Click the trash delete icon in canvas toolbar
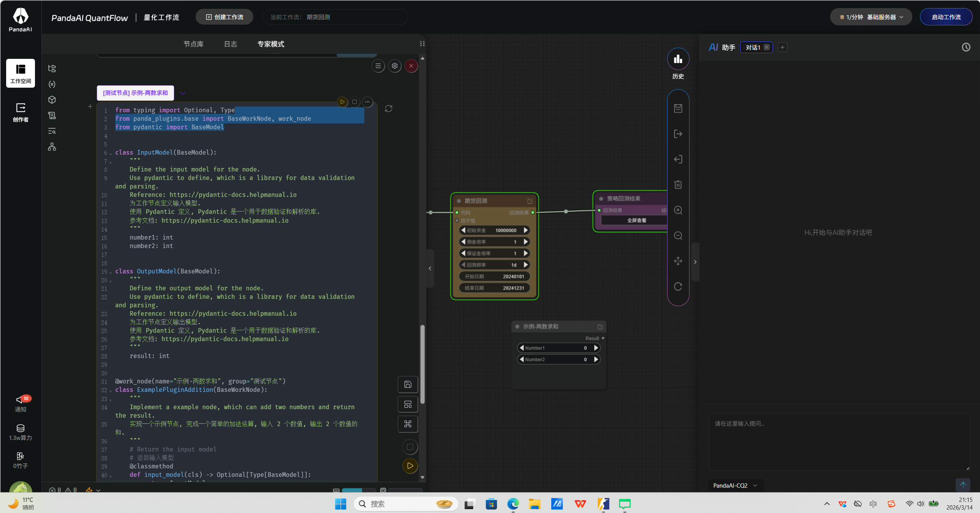This screenshot has width=980, height=513. coord(678,185)
